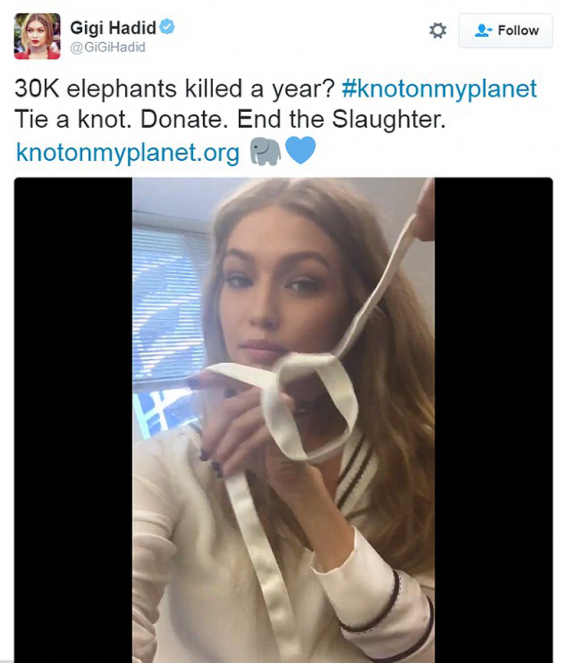The width and height of the screenshot is (567, 663).
Task: Click the left black video letterbox
Action: click(73, 420)
